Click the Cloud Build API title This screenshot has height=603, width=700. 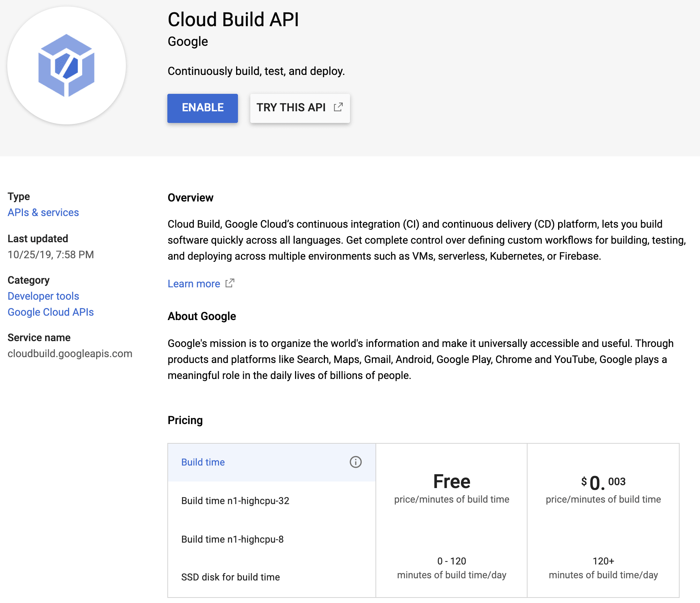coord(233,20)
